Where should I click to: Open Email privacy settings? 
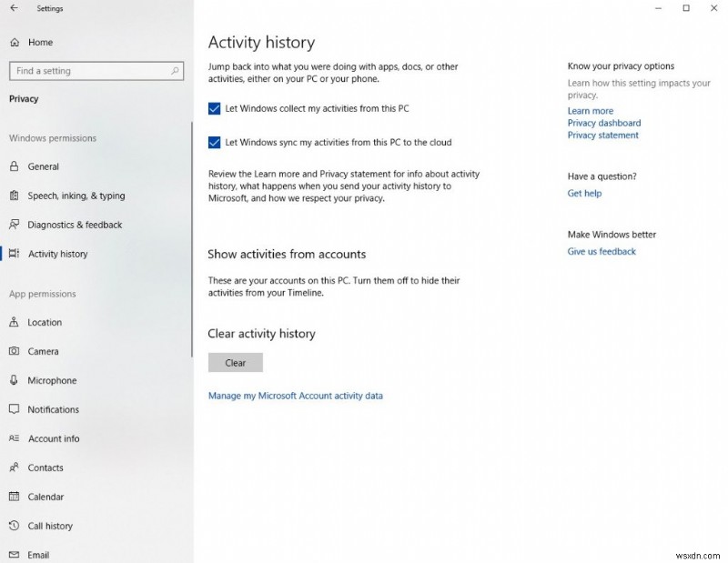point(37,555)
